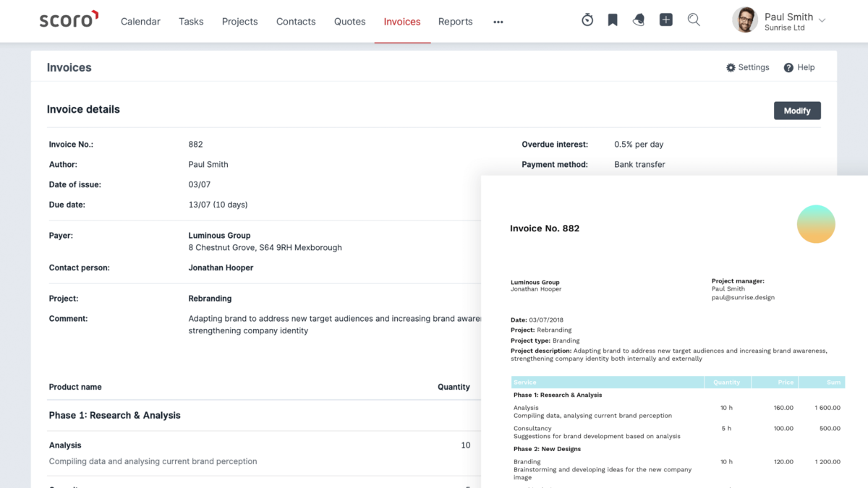The image size is (868, 488).
Task: Open the bookmarks icon
Action: (613, 20)
